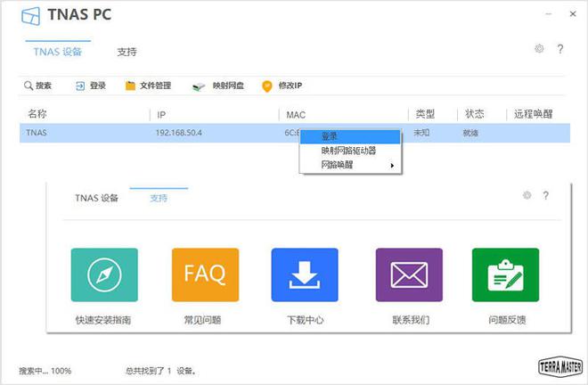Choose 登录 in the context menu
The image size is (588, 385).
click(350, 136)
